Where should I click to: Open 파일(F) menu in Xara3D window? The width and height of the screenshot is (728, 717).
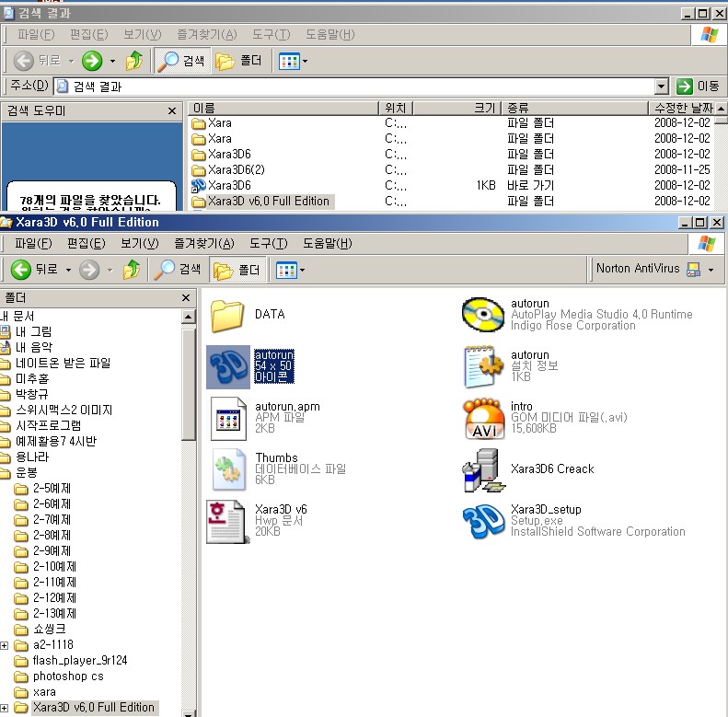click(33, 243)
